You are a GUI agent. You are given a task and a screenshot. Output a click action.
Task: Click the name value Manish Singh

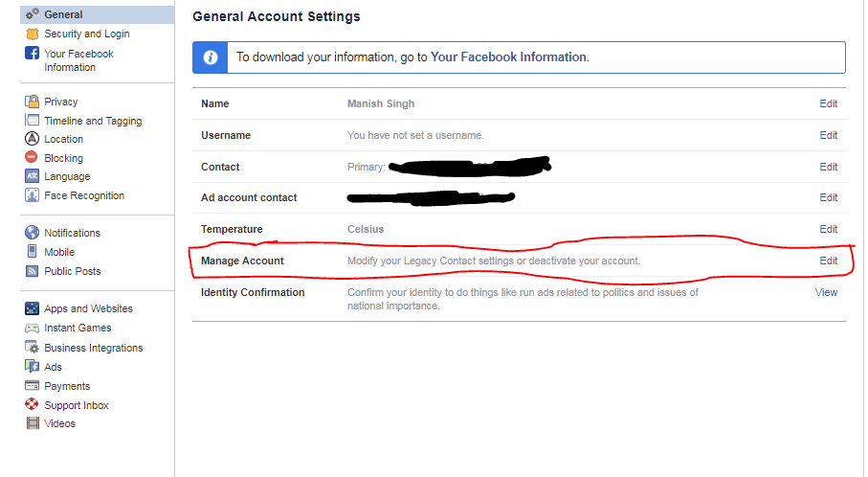click(x=380, y=103)
